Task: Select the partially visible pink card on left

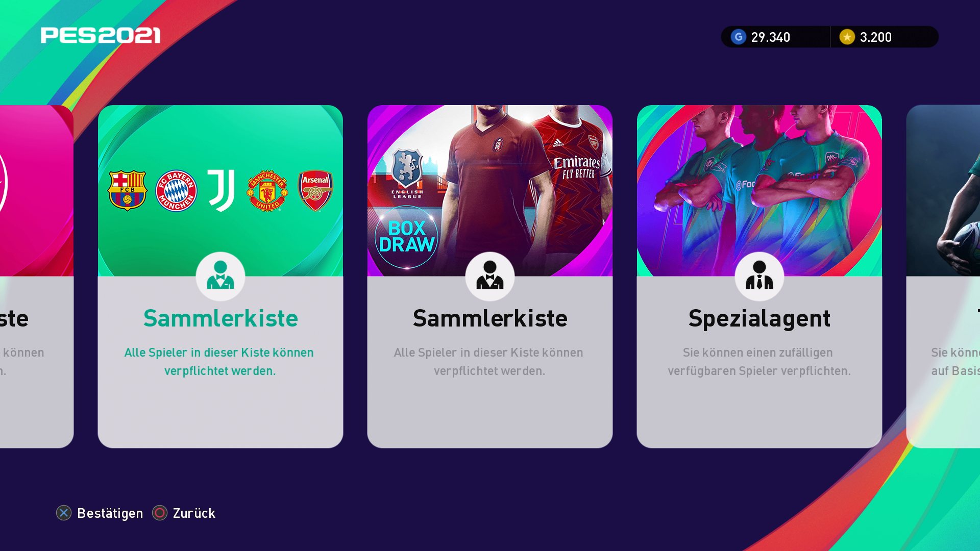Action: point(37,276)
